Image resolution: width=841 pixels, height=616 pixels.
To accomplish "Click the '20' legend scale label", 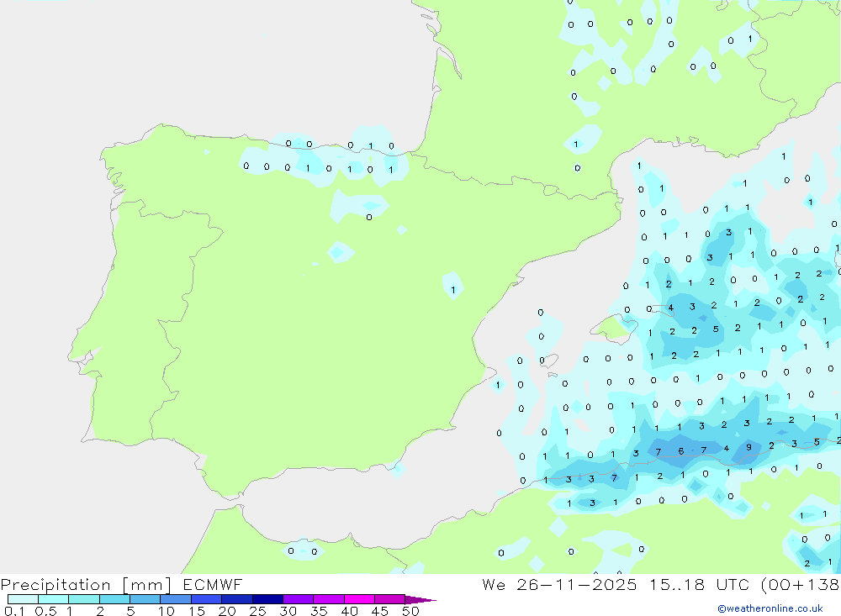I will point(227,611).
